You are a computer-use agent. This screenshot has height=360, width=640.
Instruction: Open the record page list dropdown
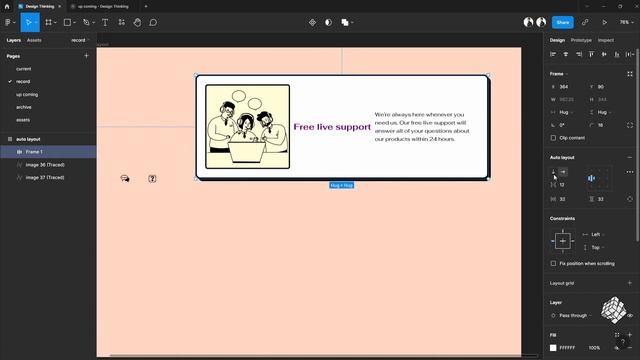80,40
